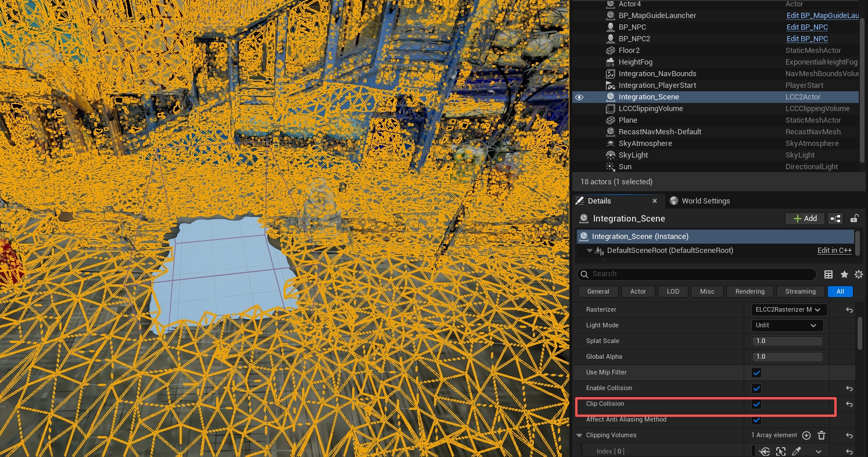
Task: Empty Clipping Volumes array with trash icon
Action: 822,435
